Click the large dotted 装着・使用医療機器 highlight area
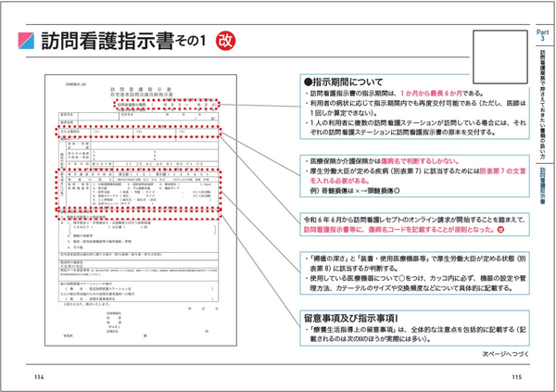The image size is (556, 392). click(138, 189)
